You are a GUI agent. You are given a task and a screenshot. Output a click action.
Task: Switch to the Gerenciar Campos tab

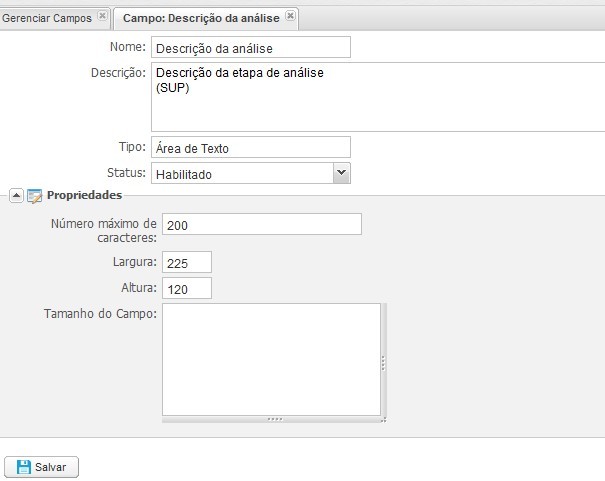pyautogui.click(x=47, y=18)
